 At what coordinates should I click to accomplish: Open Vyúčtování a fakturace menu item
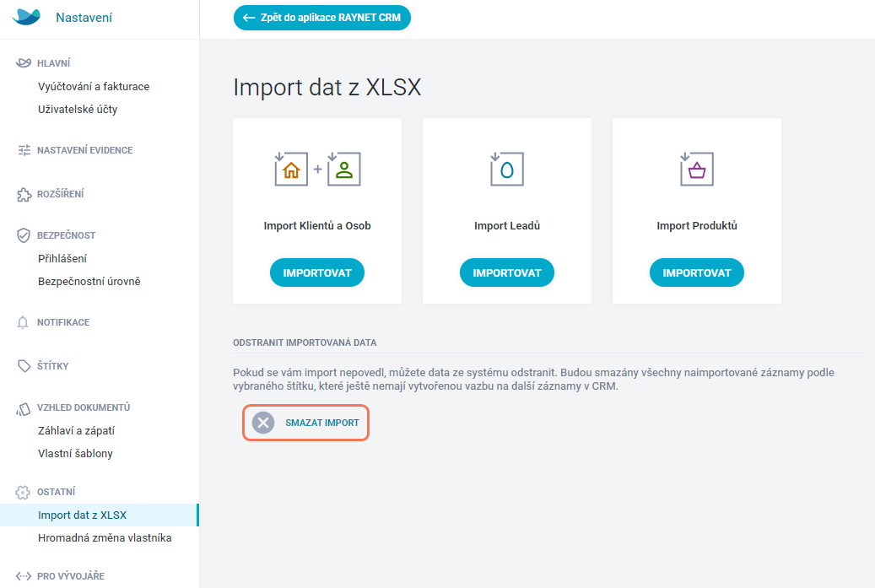(94, 86)
